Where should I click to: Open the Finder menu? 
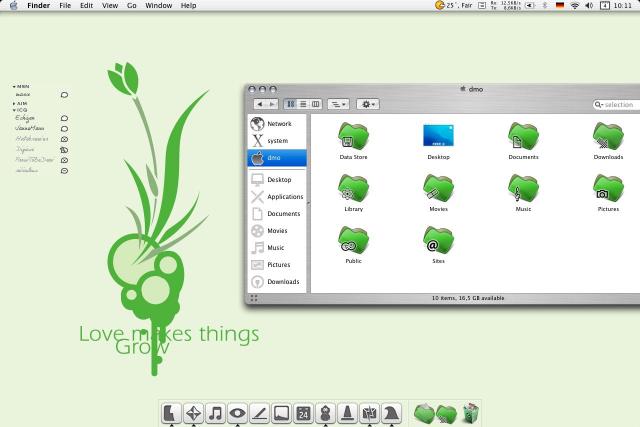tap(38, 5)
